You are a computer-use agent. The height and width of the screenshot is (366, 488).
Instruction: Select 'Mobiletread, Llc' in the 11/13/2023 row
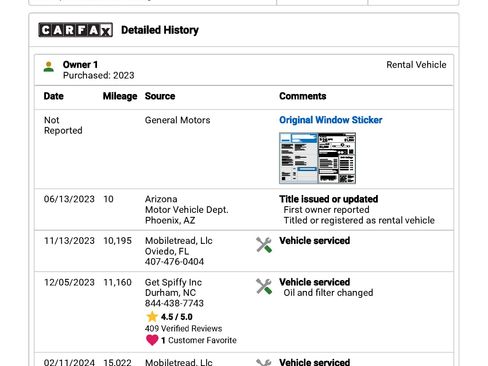(x=179, y=241)
